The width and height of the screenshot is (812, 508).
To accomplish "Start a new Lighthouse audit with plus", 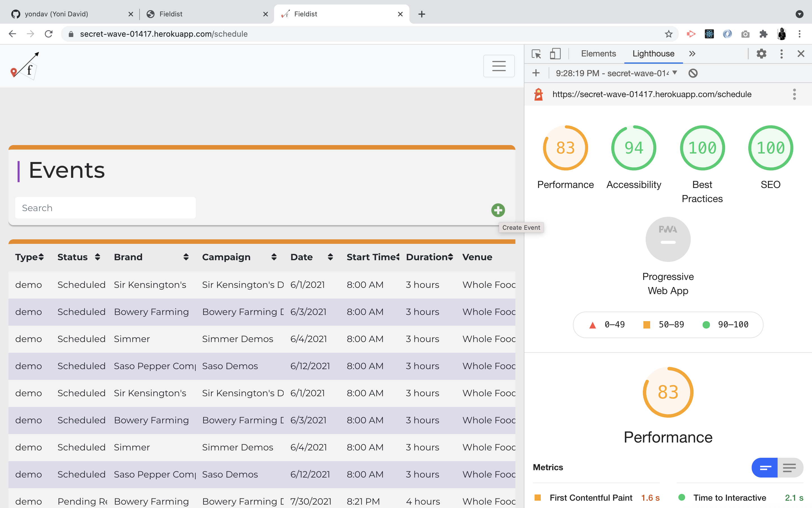I will pyautogui.click(x=536, y=73).
